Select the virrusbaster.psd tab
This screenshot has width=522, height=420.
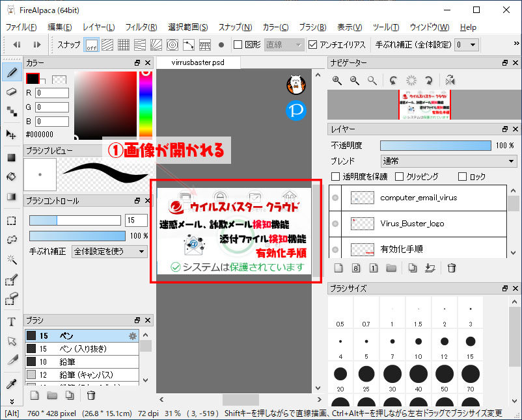198,62
